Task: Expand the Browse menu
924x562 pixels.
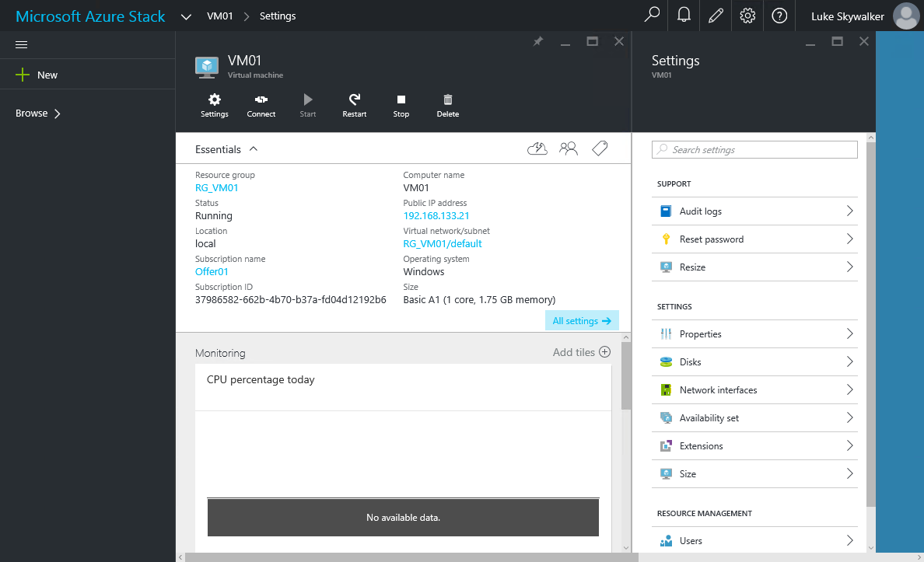Action: 38,113
